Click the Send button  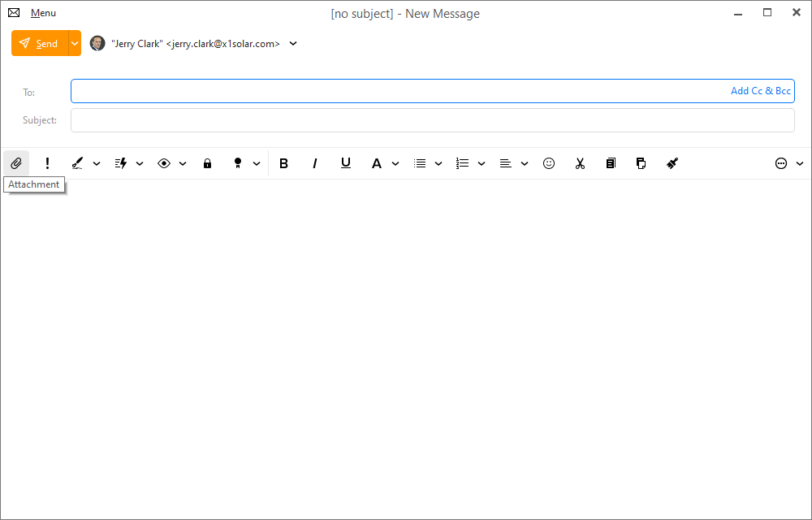(40, 44)
